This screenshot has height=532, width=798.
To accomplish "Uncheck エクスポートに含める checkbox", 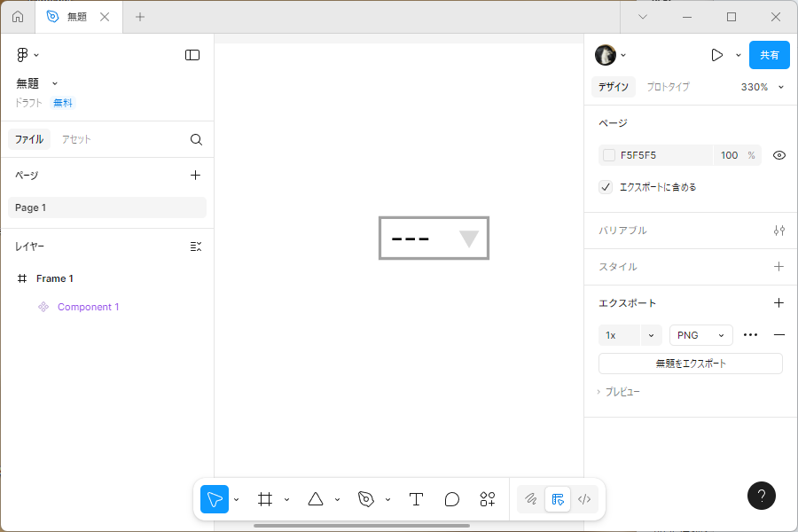I will click(605, 187).
